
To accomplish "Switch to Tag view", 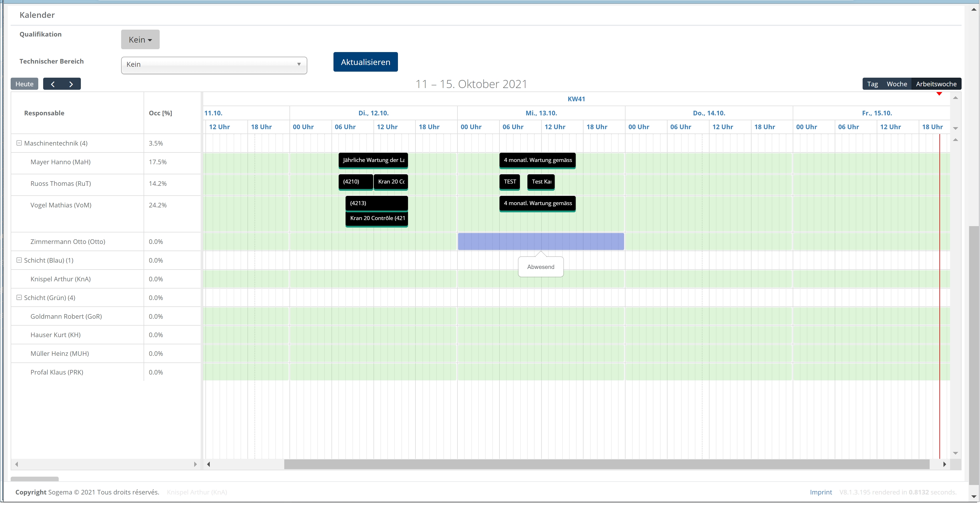I will click(x=872, y=84).
